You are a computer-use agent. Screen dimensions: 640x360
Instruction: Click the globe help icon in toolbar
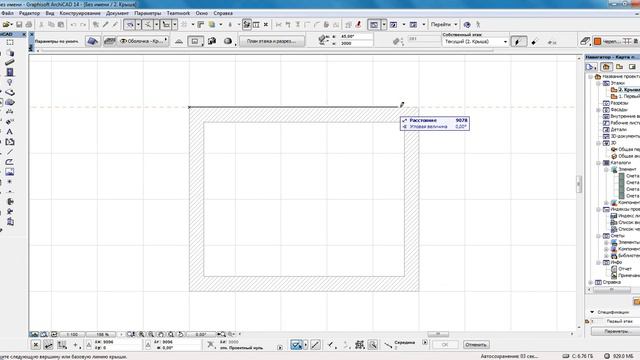tap(467, 25)
